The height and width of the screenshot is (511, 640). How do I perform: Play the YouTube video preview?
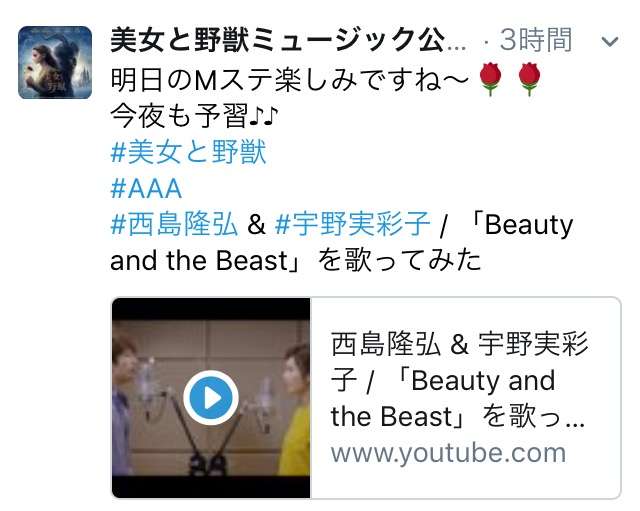tap(211, 398)
